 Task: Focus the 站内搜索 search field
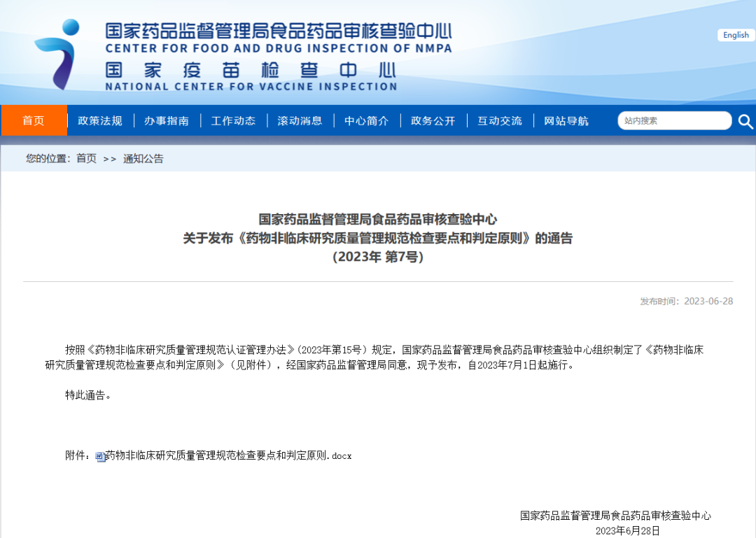[x=673, y=120]
